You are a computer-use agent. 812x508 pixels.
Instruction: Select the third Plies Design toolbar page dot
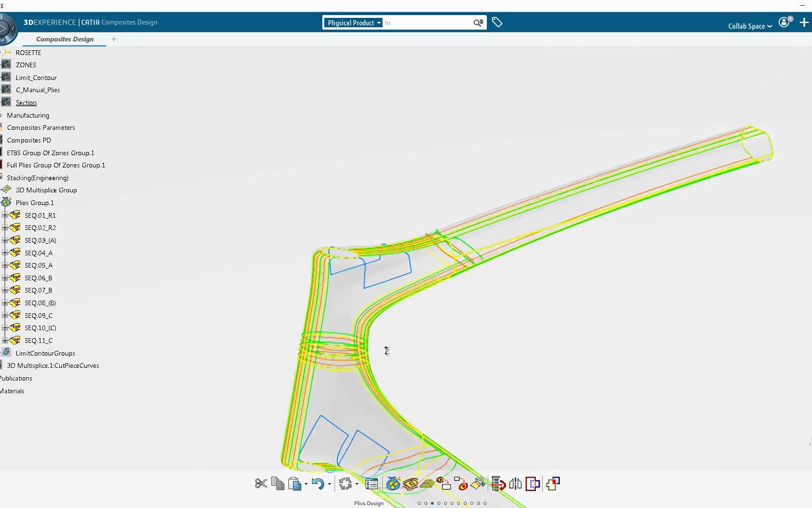coord(432,503)
